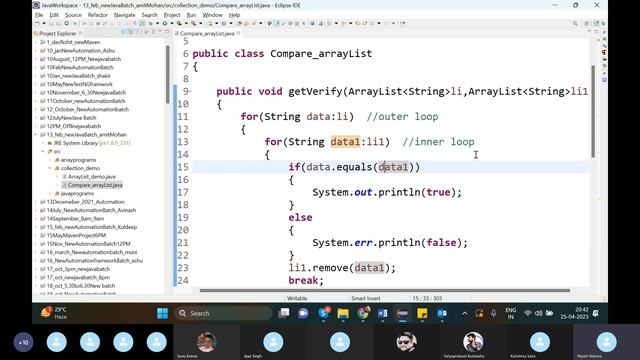Viewport: 640px width, 360px height.
Task: Click Sonu Kumar's video thumbnail
Action: tap(207, 342)
